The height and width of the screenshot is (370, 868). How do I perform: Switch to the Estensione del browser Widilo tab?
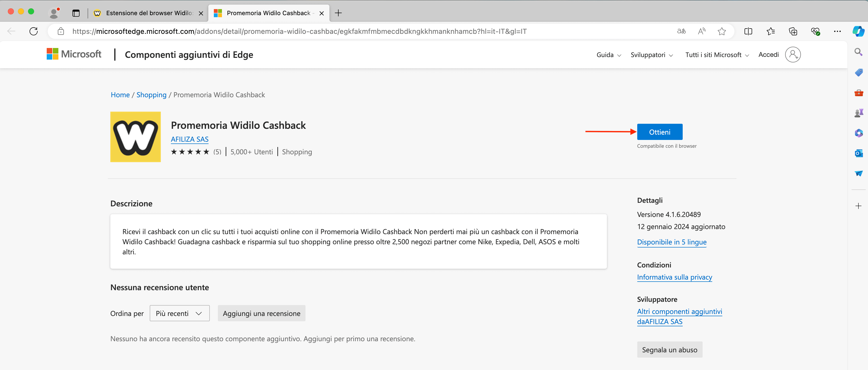tap(148, 13)
